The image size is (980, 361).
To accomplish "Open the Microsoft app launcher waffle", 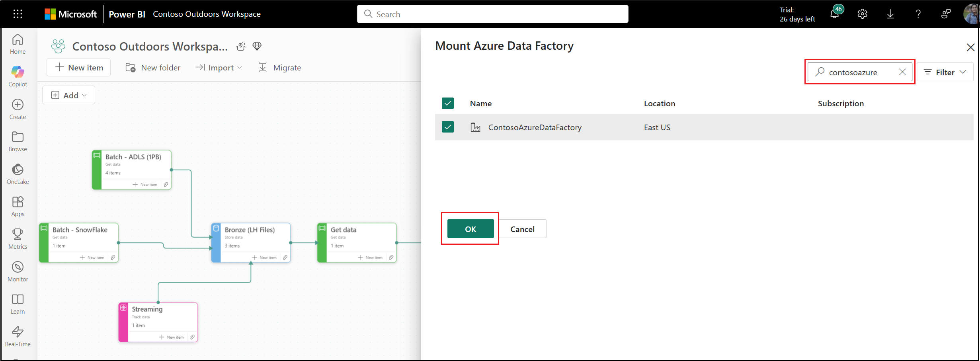I will point(18,14).
